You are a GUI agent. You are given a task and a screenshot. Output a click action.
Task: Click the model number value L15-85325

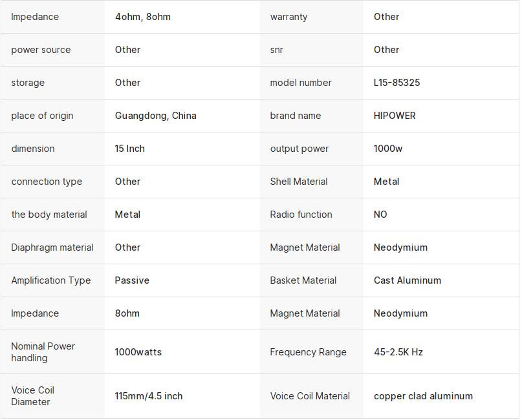click(x=397, y=83)
